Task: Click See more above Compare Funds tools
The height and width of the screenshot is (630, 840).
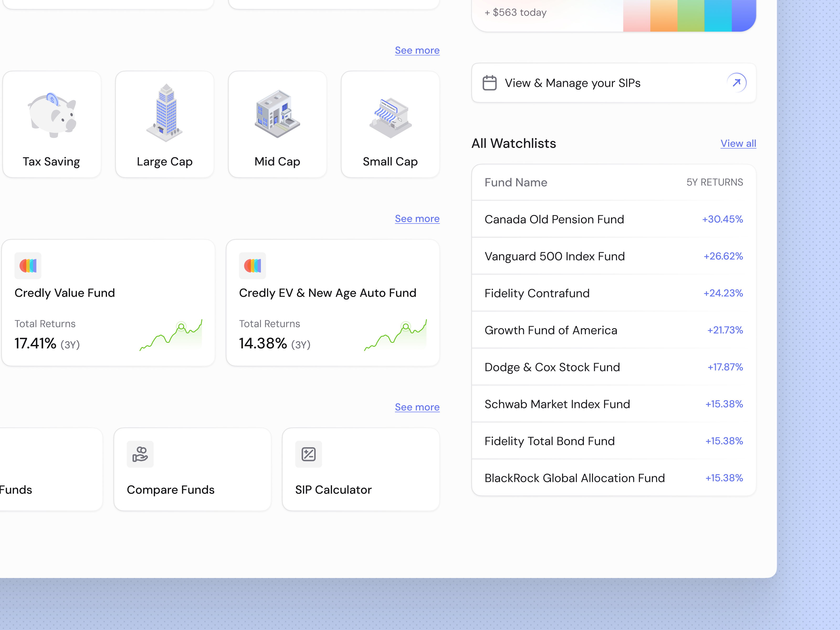Action: pos(417,407)
